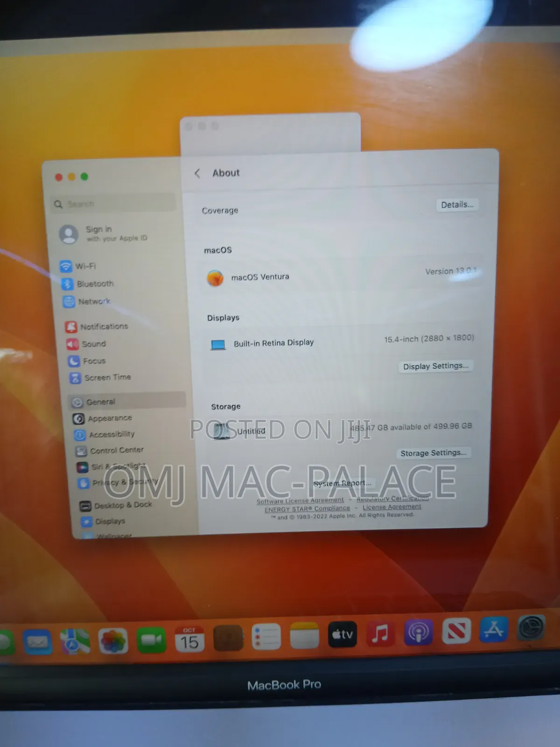The height and width of the screenshot is (747, 560).
Task: Click the System Report button
Action: tap(343, 483)
